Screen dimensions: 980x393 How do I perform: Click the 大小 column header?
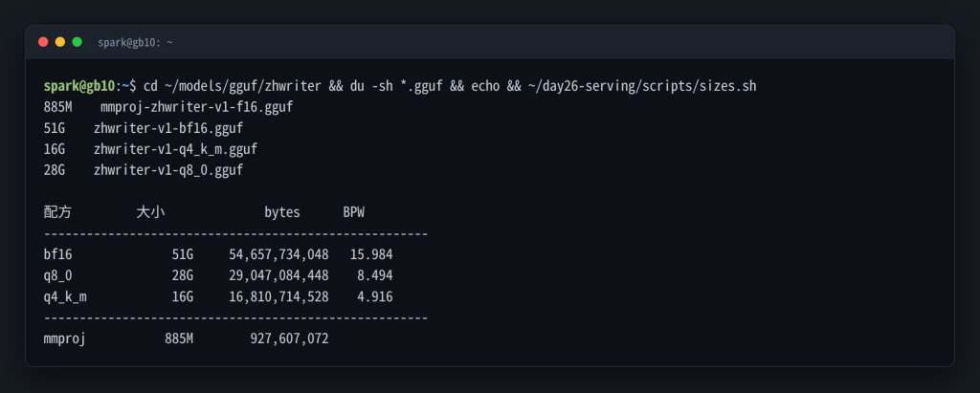(150, 212)
